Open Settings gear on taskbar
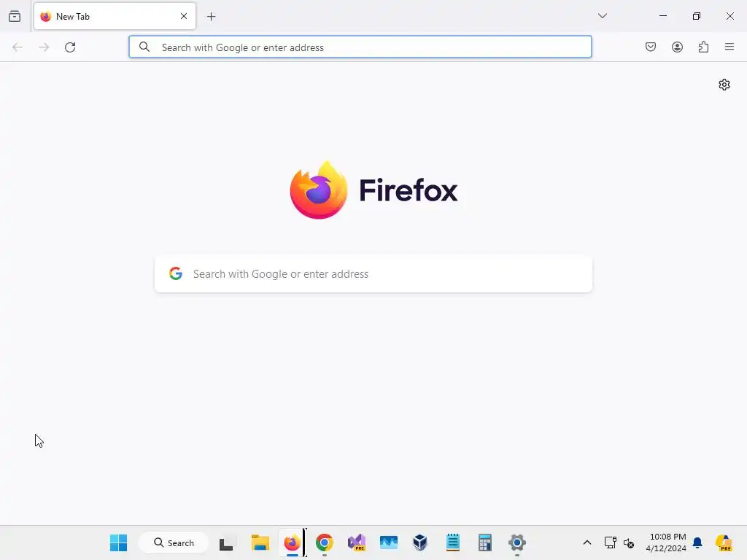Screen dimensions: 747x560 517,542
